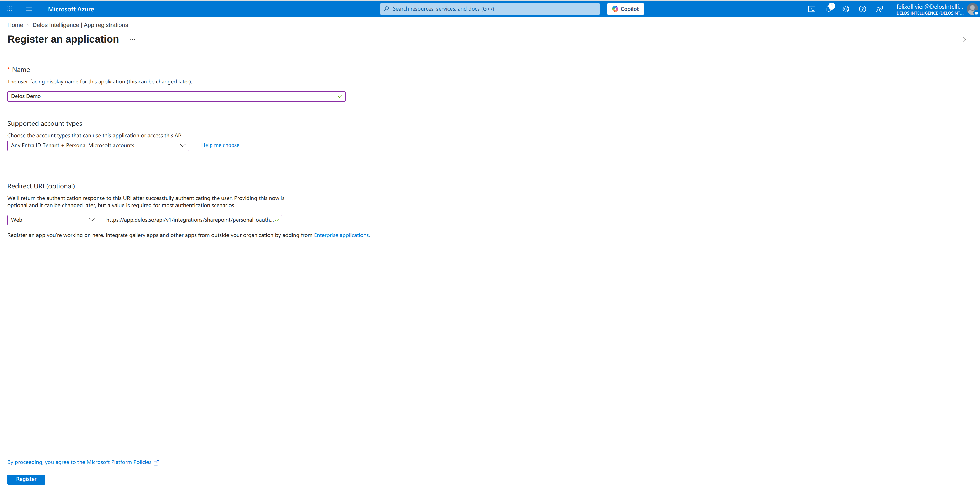Open the Microsoft Platform Policies link
Image resolution: width=980 pixels, height=493 pixels.
pos(83,462)
